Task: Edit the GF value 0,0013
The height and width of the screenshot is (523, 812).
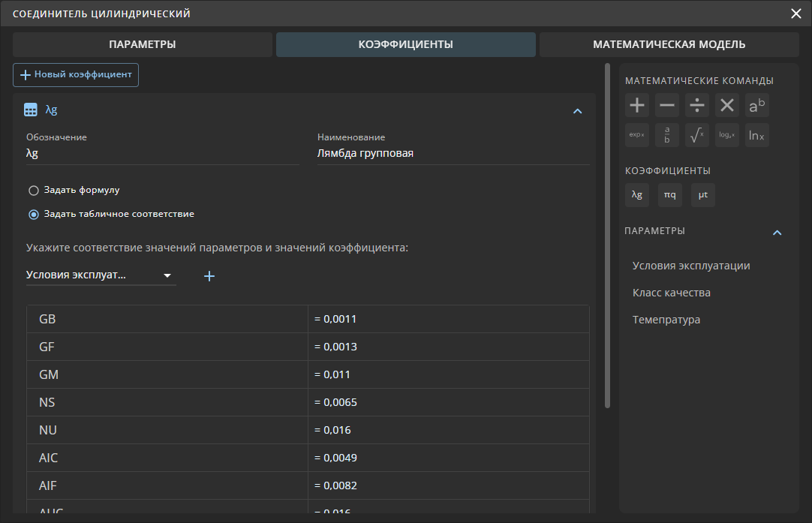Action: (x=449, y=347)
